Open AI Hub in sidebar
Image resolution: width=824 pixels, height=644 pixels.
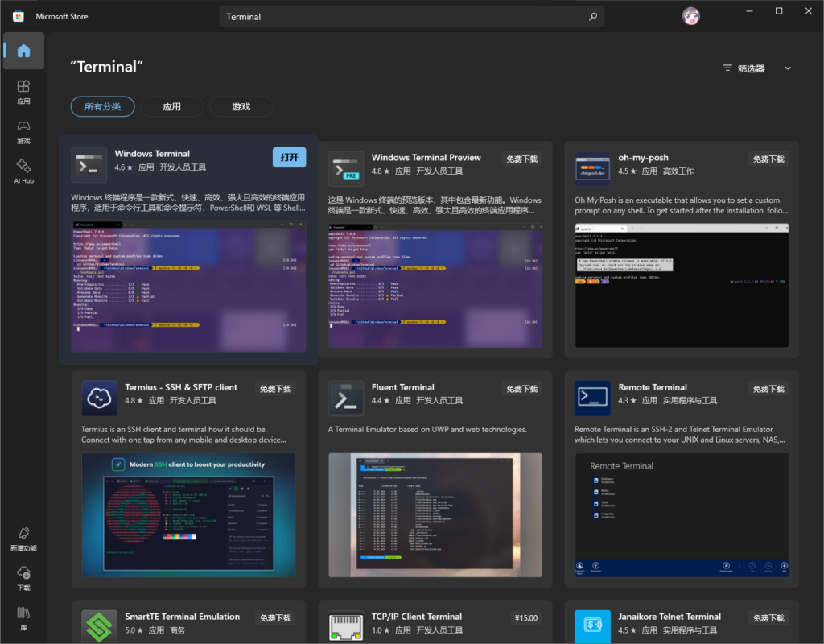23,171
